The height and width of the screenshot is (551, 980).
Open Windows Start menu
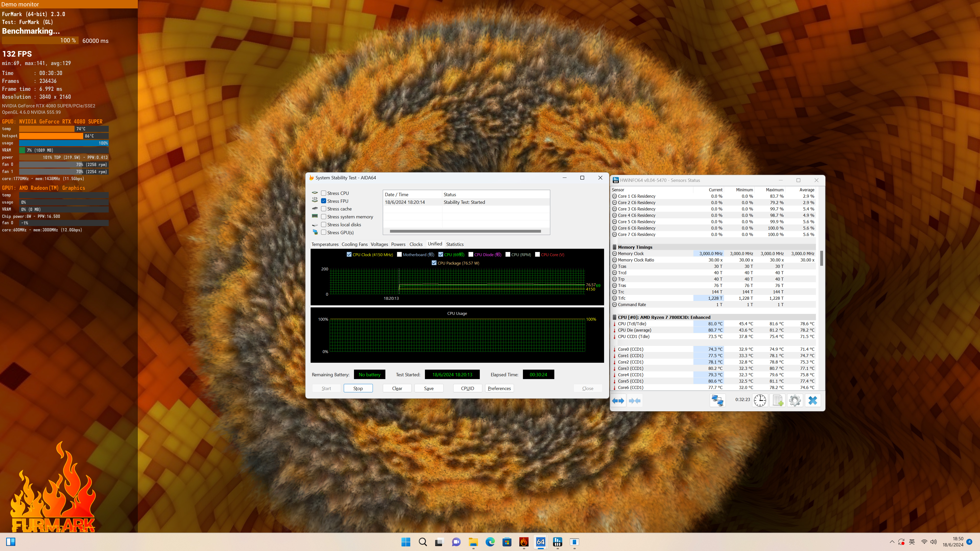(x=406, y=542)
